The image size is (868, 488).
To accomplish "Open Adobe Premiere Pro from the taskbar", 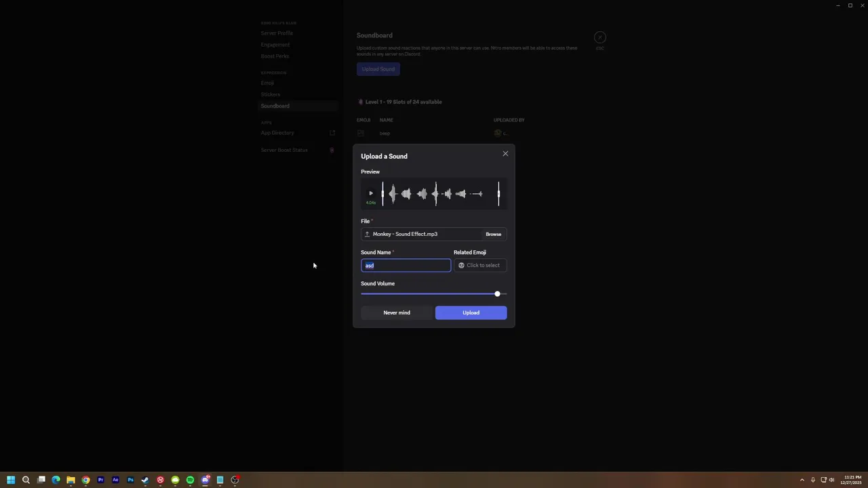I will point(100,480).
